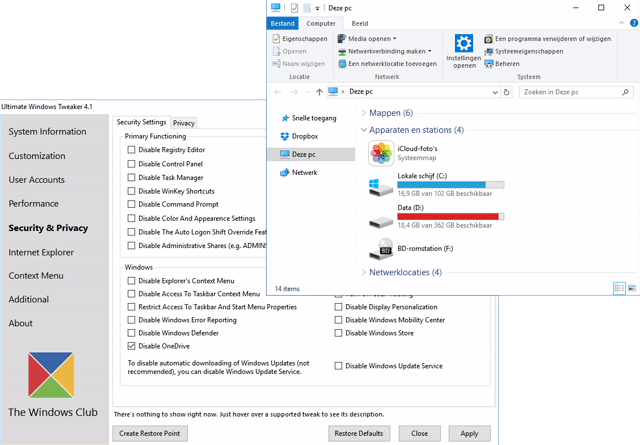Click the Snelle toegang star icon
Screen dimensions: 640x445
coord(285,118)
